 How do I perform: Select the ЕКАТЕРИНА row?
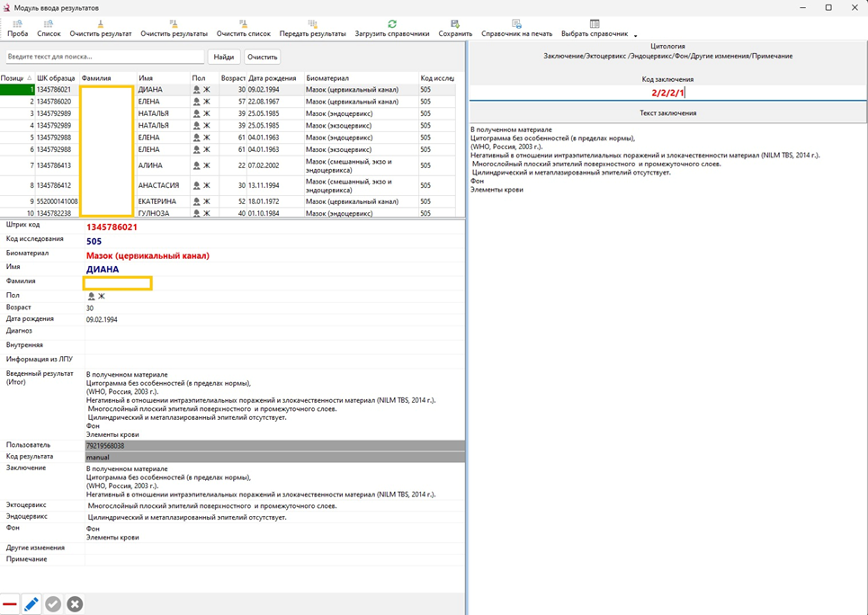coord(228,201)
